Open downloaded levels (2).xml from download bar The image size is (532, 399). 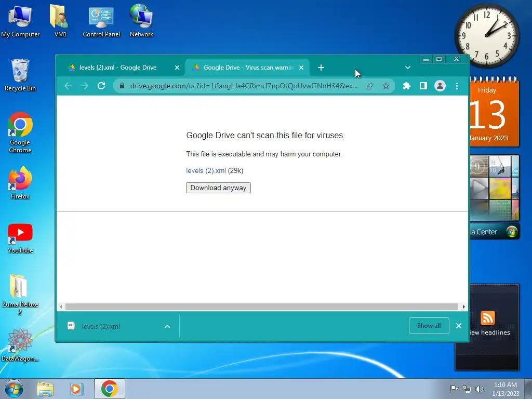101,326
